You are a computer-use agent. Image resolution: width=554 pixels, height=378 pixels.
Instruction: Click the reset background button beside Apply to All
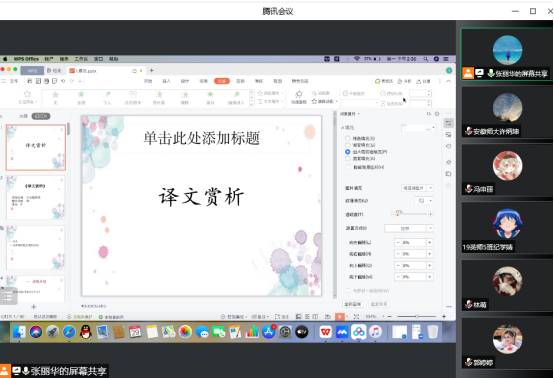point(379,304)
